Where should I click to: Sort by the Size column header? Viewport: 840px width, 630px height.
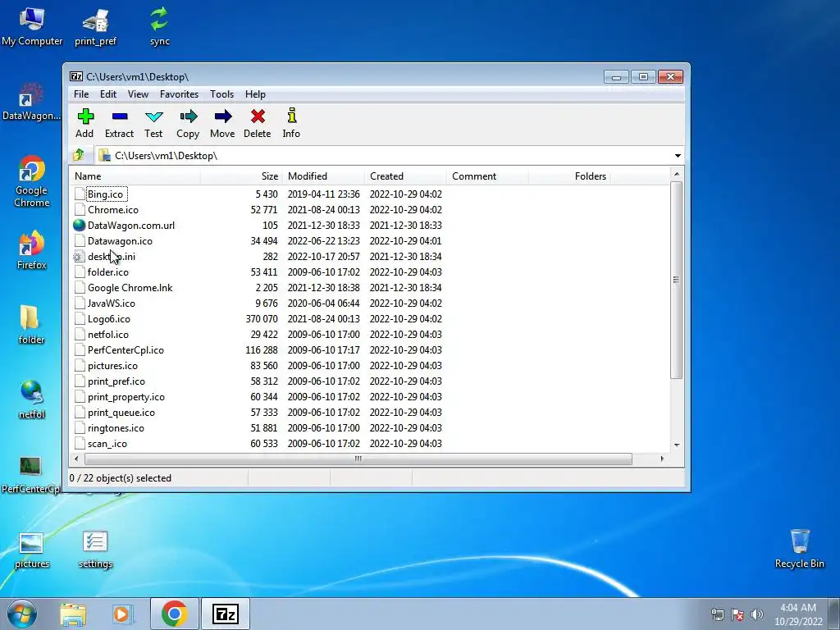coord(242,176)
